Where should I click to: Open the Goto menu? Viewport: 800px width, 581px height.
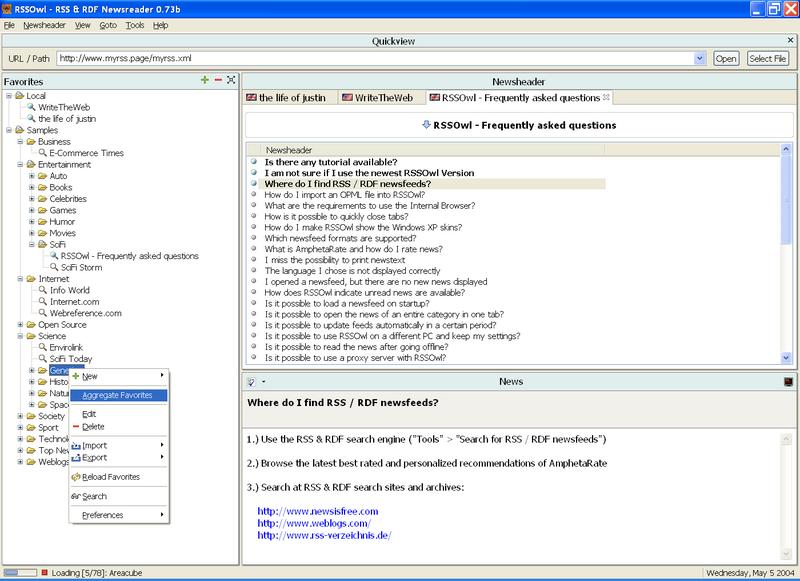(x=108, y=25)
